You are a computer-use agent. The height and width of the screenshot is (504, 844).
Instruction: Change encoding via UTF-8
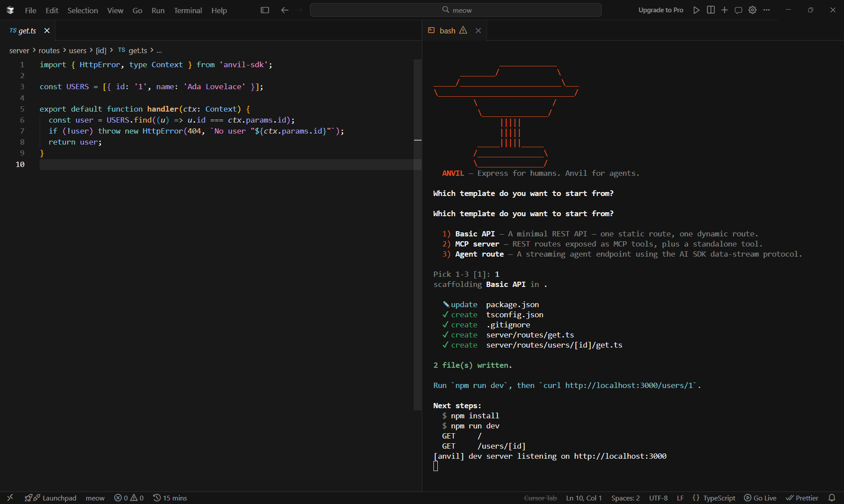pyautogui.click(x=658, y=498)
